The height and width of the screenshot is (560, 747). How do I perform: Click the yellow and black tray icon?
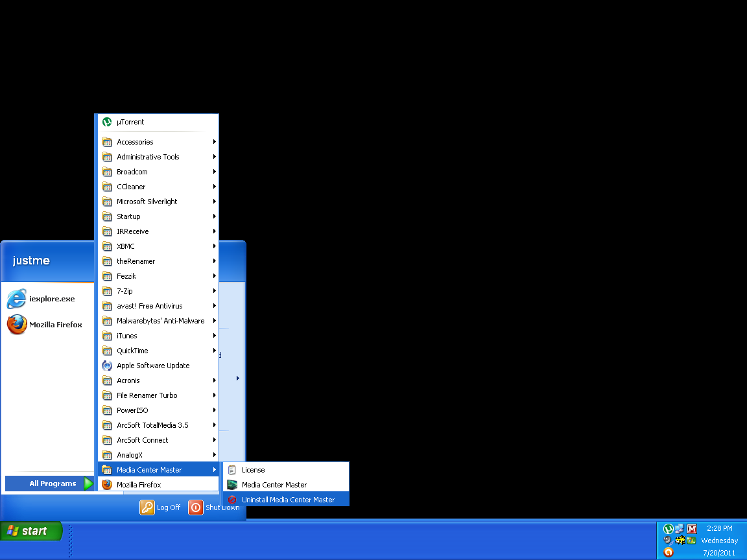680,541
